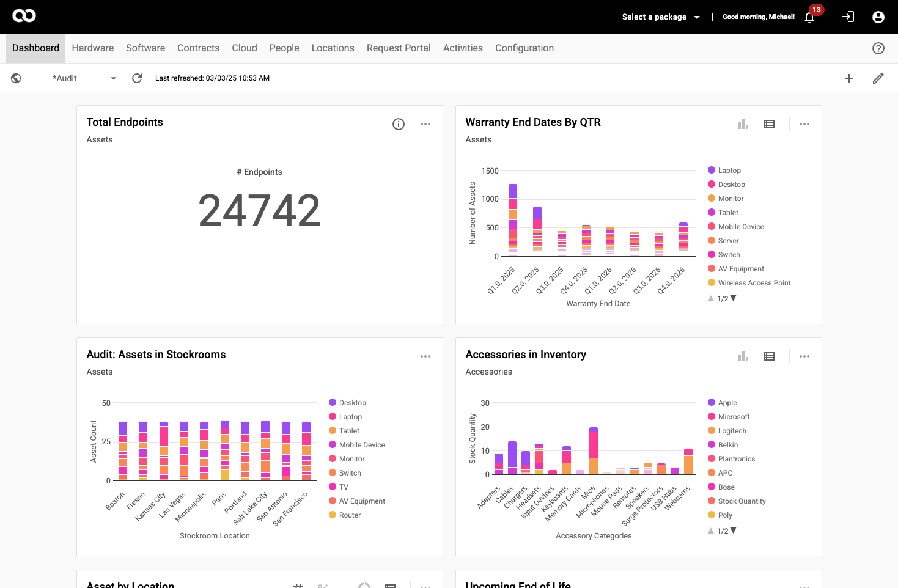Open more options for Audit: Assets in Stockrooms
This screenshot has height=588, width=898.
(425, 356)
